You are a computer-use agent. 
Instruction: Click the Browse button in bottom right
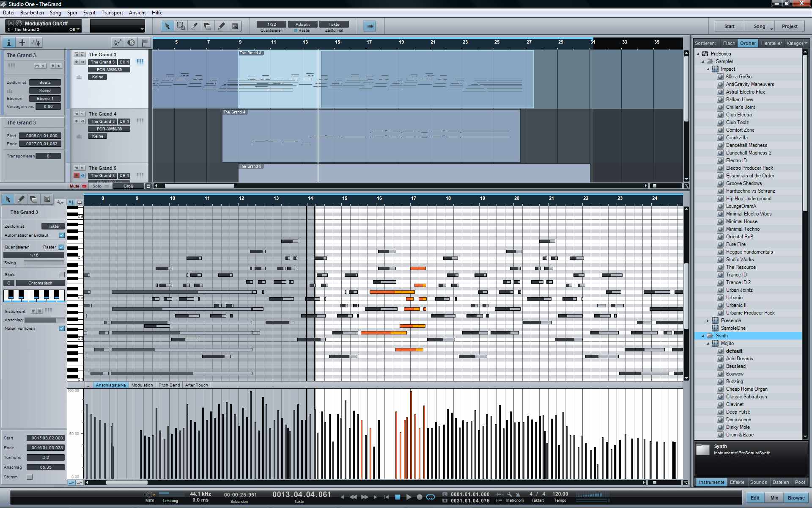click(x=796, y=498)
